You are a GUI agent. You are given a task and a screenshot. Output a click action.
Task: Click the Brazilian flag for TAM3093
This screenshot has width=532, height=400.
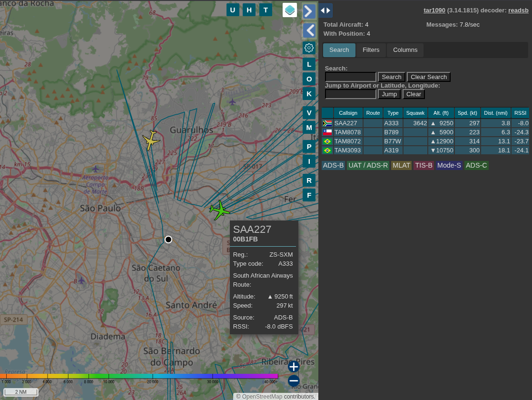pyautogui.click(x=327, y=150)
